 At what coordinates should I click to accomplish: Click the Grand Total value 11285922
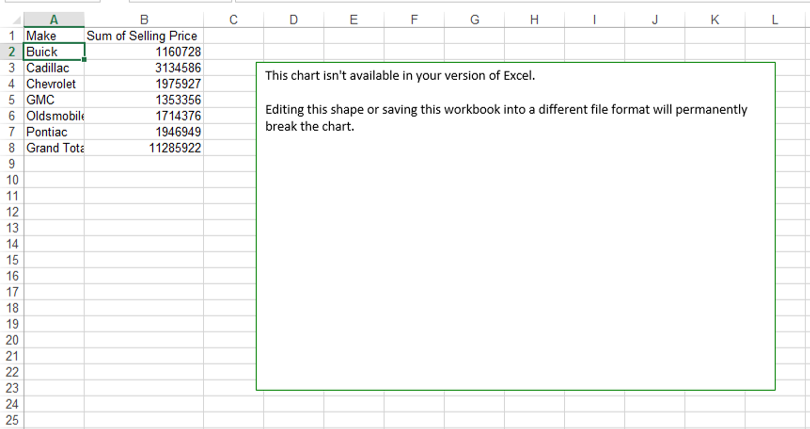click(x=144, y=148)
